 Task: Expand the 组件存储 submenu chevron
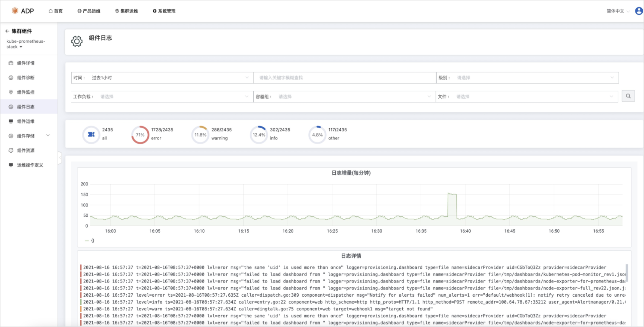(x=48, y=135)
